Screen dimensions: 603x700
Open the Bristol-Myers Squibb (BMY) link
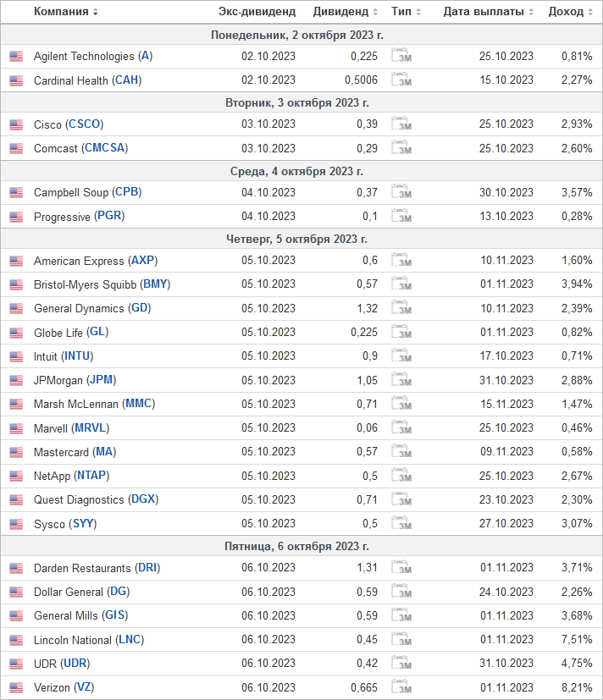tap(102, 284)
